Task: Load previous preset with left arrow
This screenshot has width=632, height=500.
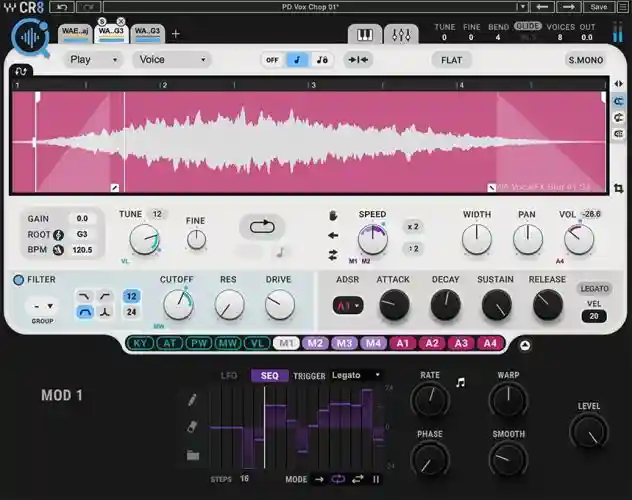Action: click(x=542, y=7)
